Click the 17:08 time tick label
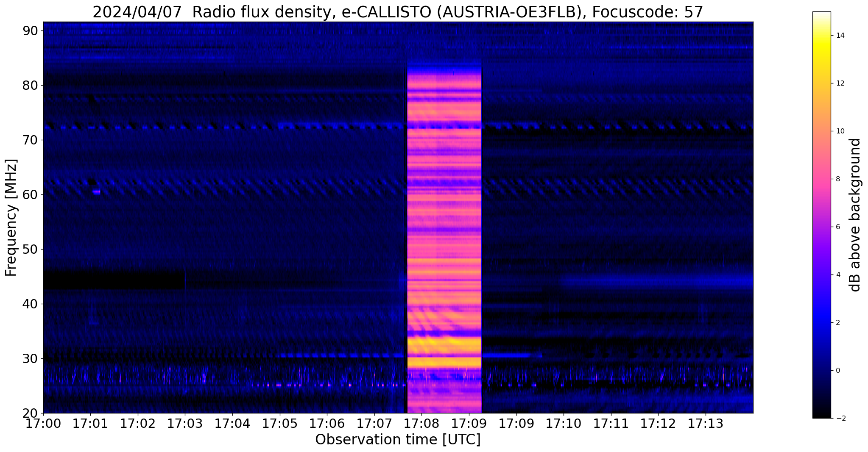Image resolution: width=868 pixels, height=452 pixels. [x=421, y=424]
